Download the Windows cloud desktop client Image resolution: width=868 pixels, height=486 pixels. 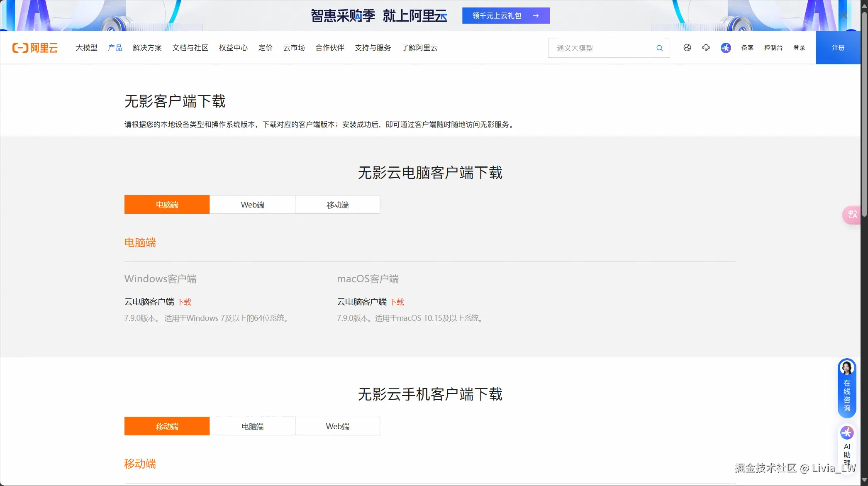point(184,302)
